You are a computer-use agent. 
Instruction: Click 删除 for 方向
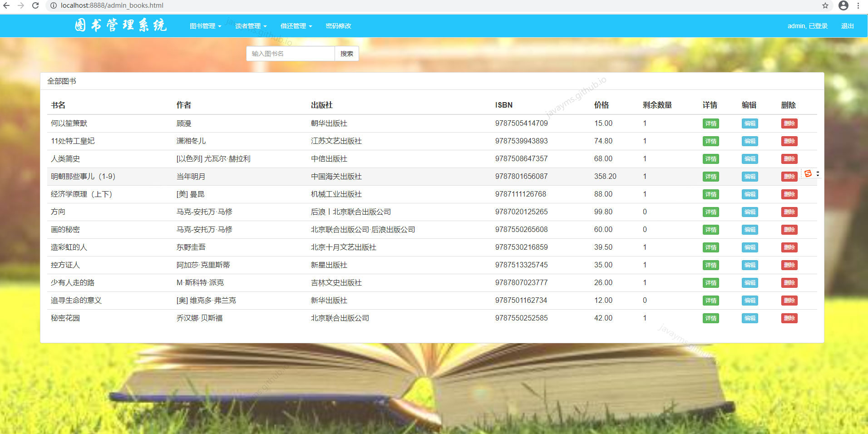[789, 212]
